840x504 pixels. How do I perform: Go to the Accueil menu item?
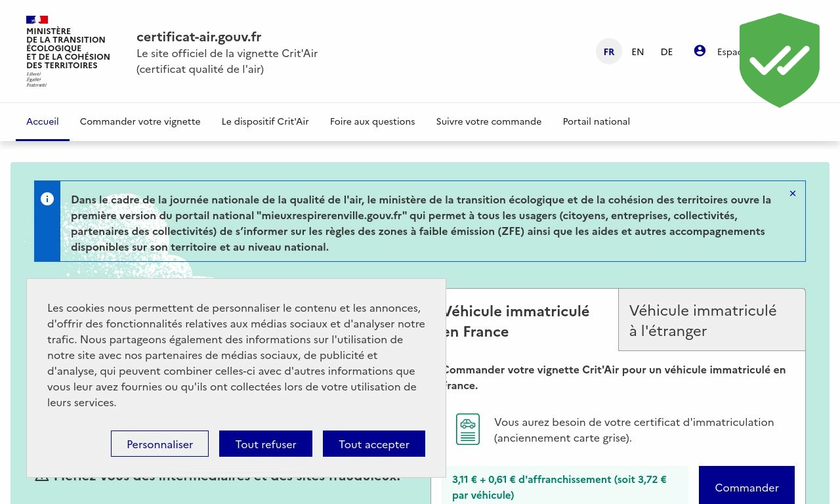[x=43, y=121]
